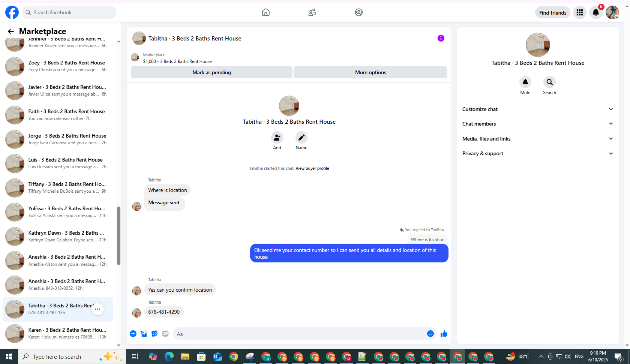Open File Explorer from the taskbar
Viewport: 630px width, 364px height.
point(185,357)
